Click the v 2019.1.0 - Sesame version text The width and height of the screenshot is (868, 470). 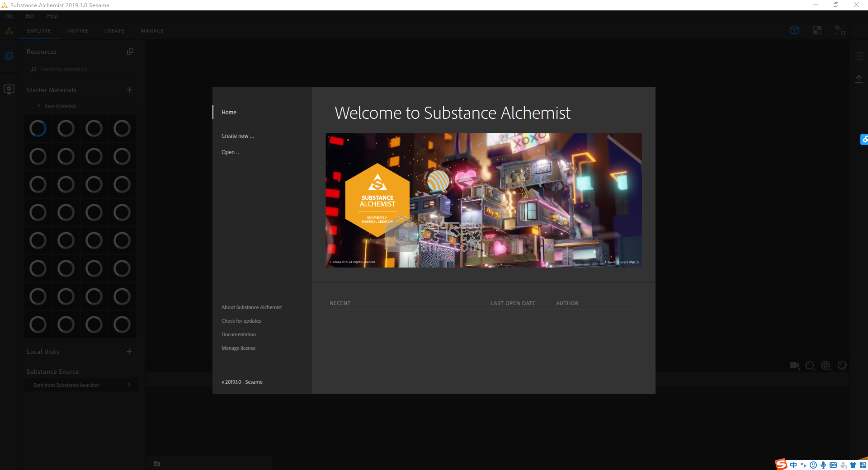pyautogui.click(x=242, y=382)
